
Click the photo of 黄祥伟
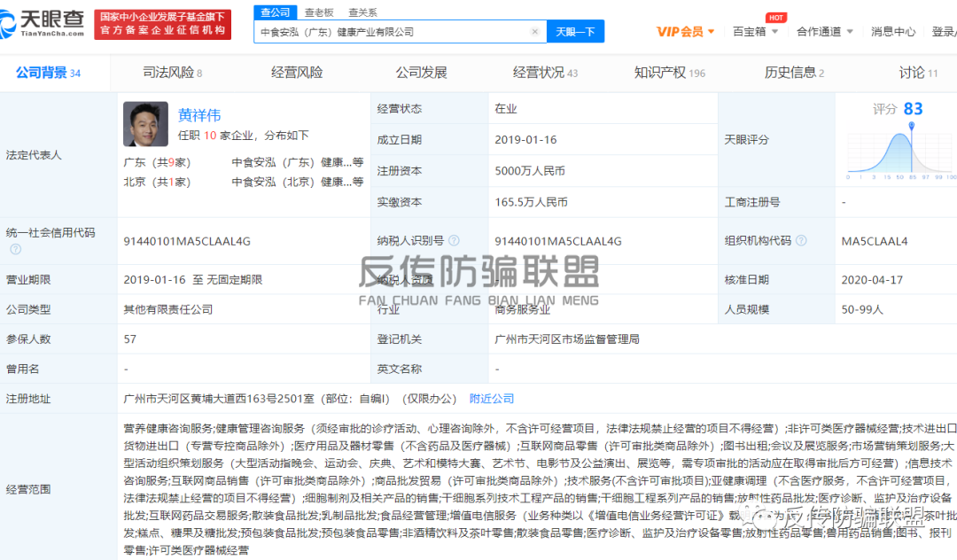145,124
